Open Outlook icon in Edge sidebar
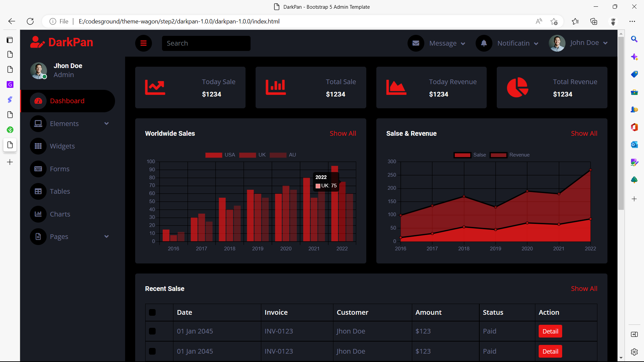644x362 pixels. click(634, 145)
